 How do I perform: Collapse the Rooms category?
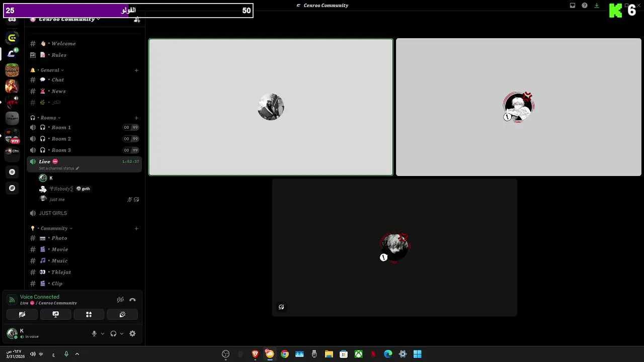pyautogui.click(x=48, y=118)
